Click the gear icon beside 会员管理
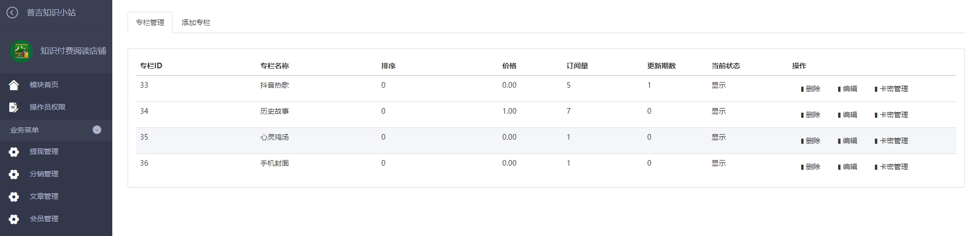Screen dimensions: 980x236 pos(14,219)
